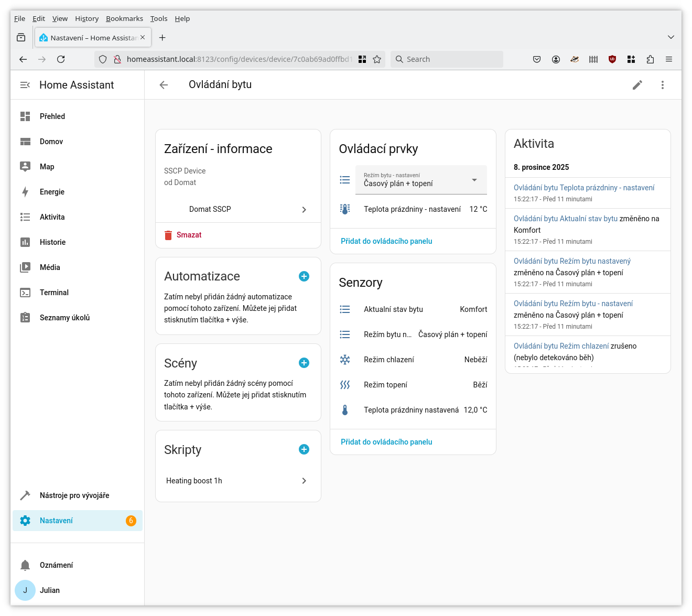
Task: Open the Média browser
Action: [x=78, y=267]
